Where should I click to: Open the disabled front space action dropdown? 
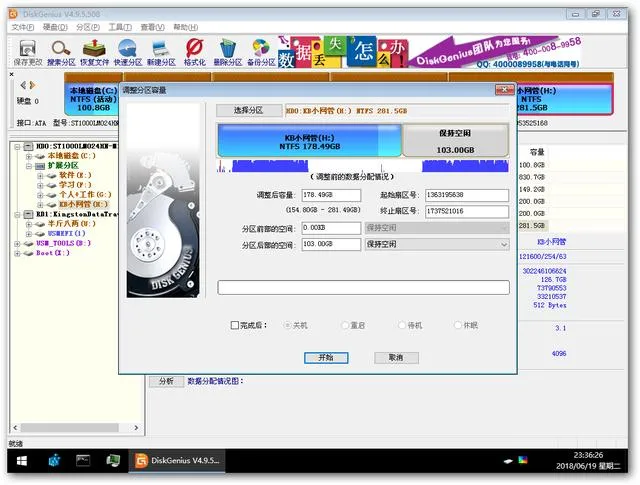(437, 228)
